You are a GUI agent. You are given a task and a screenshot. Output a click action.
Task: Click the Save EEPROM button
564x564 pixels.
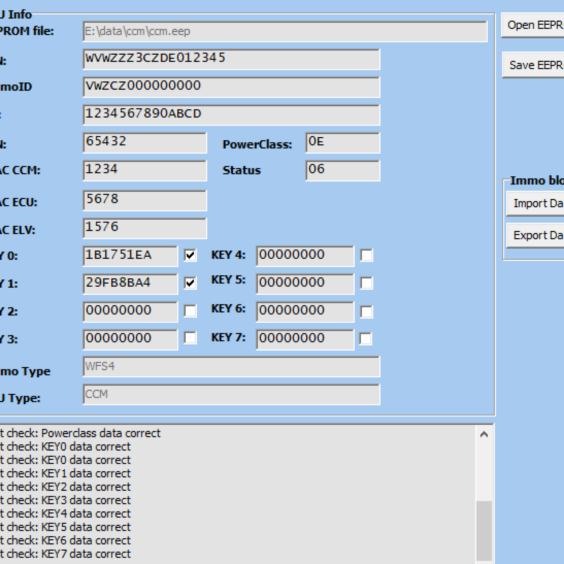533,65
